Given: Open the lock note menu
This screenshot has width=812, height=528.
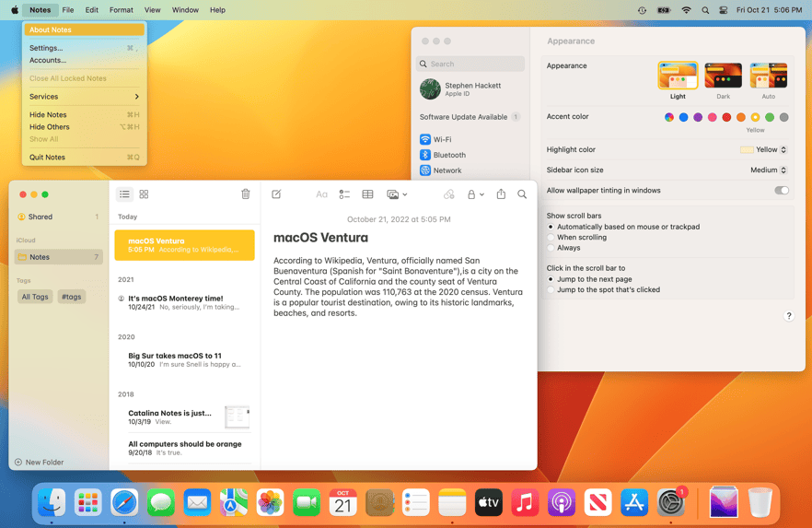Looking at the screenshot, I should click(475, 194).
